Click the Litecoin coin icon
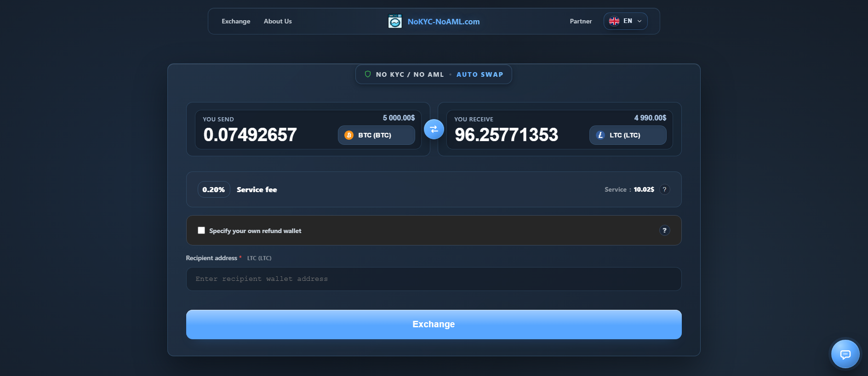The height and width of the screenshot is (376, 868). pyautogui.click(x=600, y=135)
